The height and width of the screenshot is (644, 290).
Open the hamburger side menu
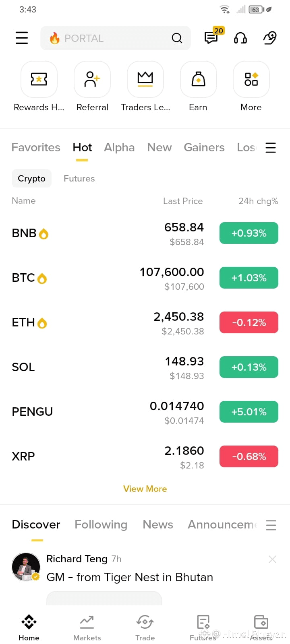[22, 38]
